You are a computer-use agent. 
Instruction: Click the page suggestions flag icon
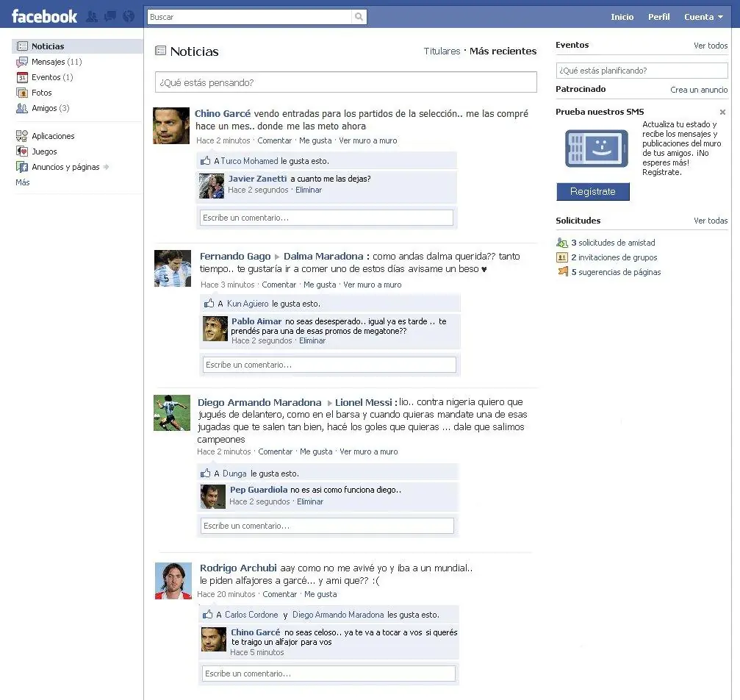pyautogui.click(x=563, y=271)
